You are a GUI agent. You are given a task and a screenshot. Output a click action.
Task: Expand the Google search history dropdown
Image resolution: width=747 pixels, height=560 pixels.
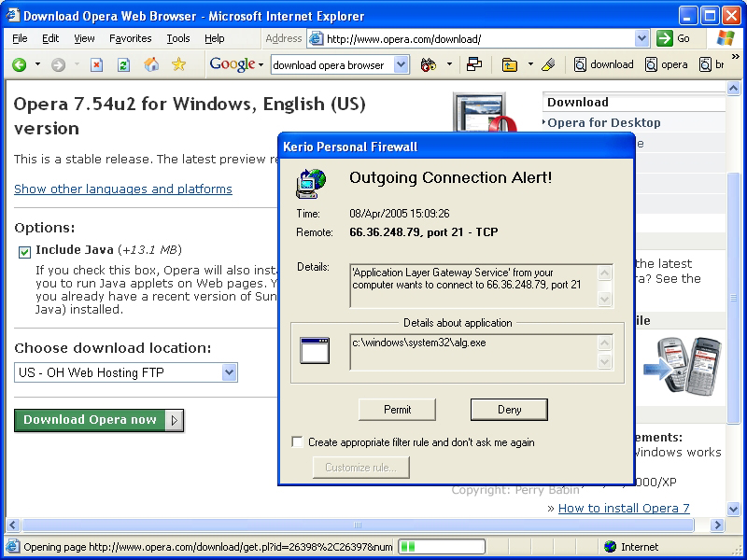[x=402, y=64]
